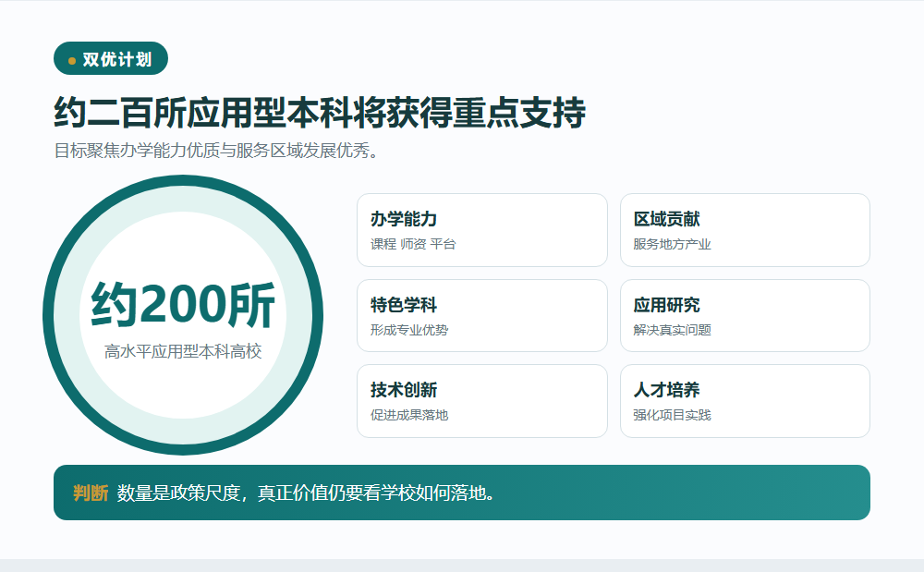Click the text 促进成果落地
924x572 pixels.
409,415
